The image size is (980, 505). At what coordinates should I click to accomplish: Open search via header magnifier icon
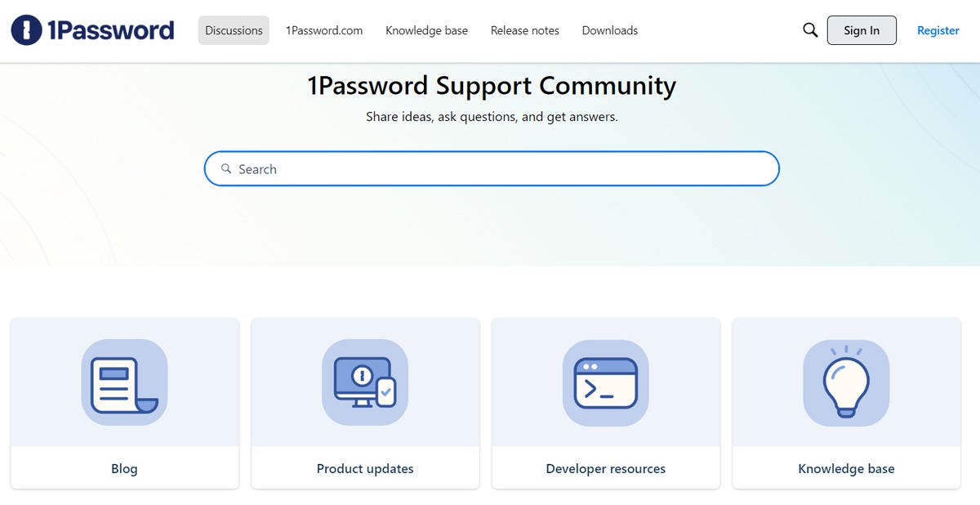(x=810, y=30)
